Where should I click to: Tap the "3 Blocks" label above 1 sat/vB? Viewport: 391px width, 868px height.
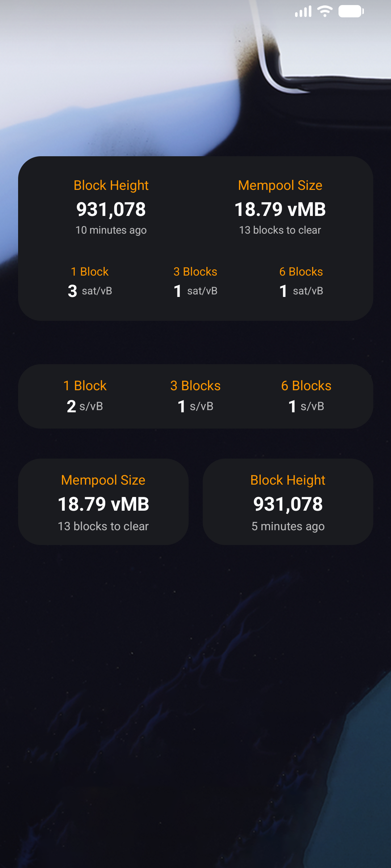coord(195,272)
